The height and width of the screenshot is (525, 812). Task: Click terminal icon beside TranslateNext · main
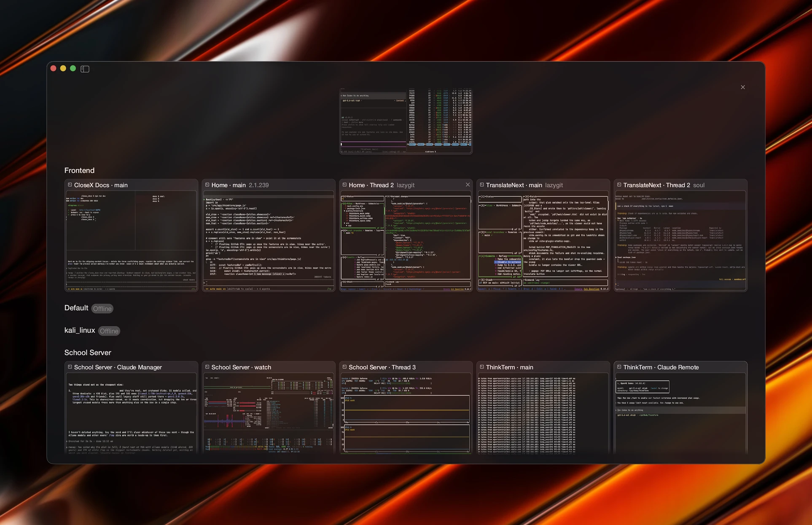[482, 185]
